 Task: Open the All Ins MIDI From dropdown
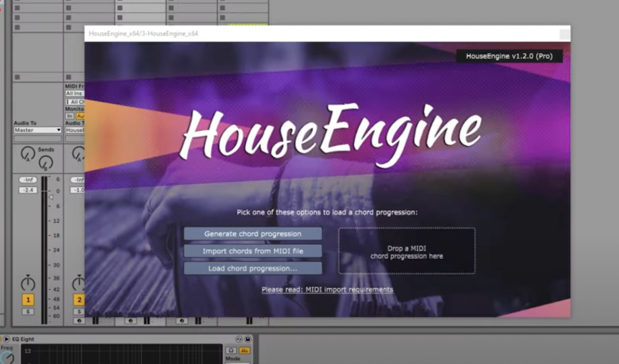pos(75,93)
